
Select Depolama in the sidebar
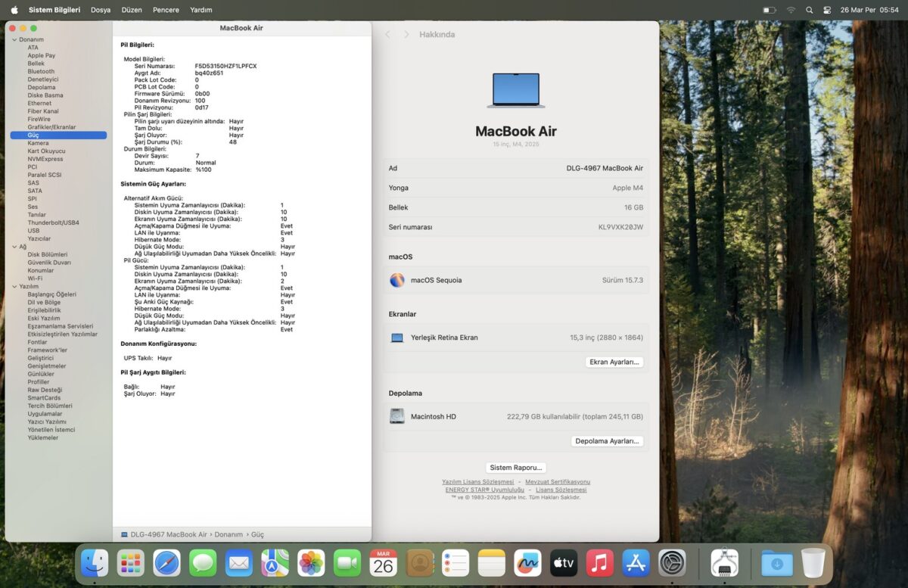(42, 87)
